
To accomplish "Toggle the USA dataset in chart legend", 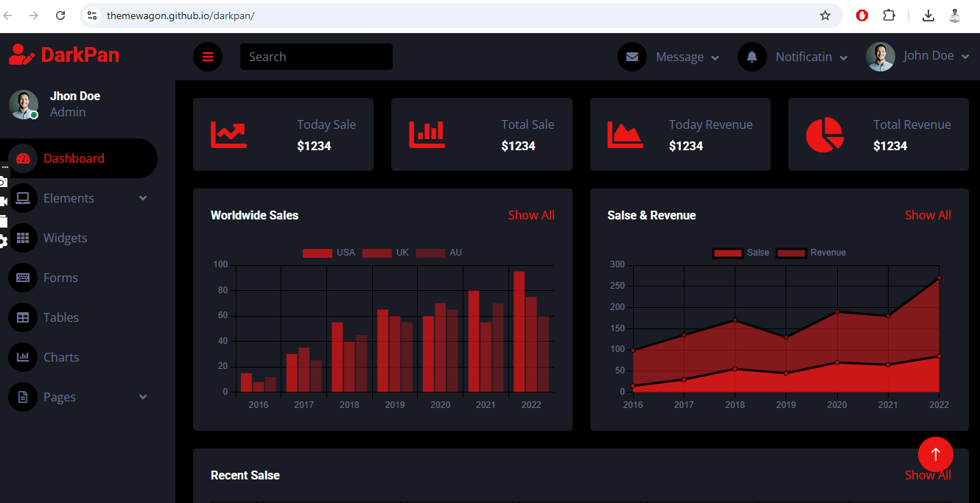I will [329, 253].
